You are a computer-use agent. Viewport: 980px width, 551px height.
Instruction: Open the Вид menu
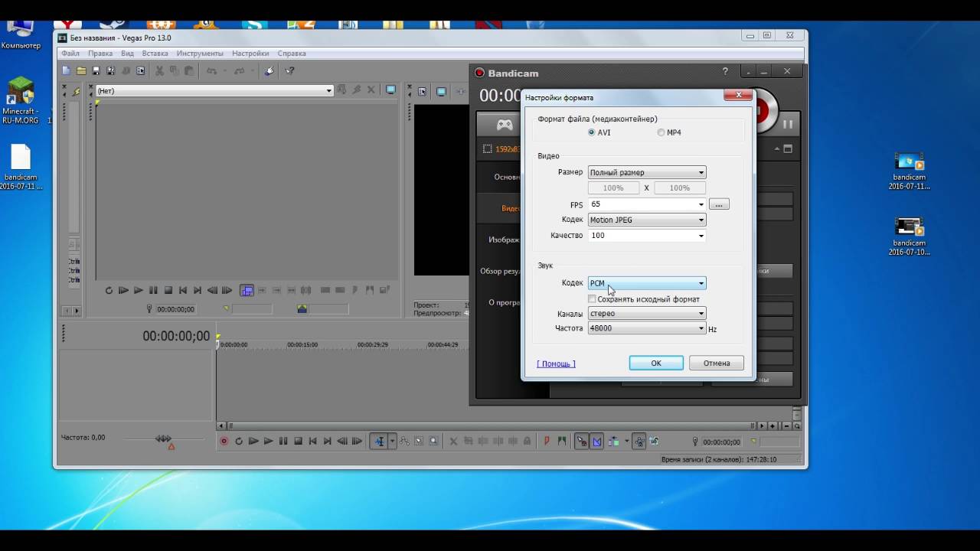(x=127, y=54)
